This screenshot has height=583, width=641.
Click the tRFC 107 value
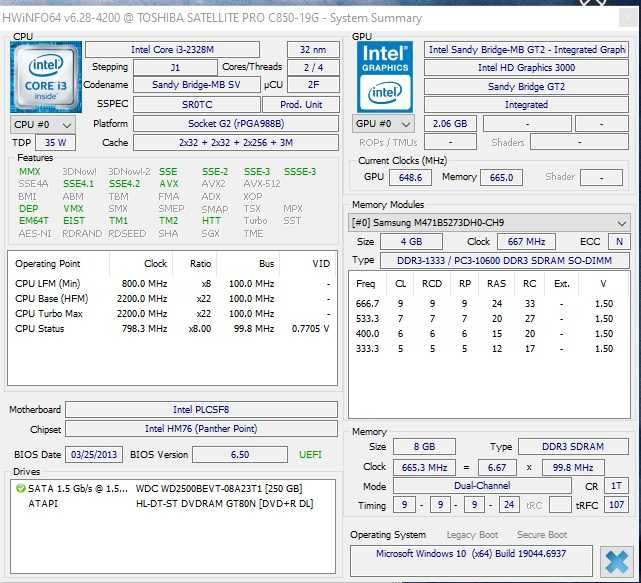pyautogui.click(x=616, y=505)
